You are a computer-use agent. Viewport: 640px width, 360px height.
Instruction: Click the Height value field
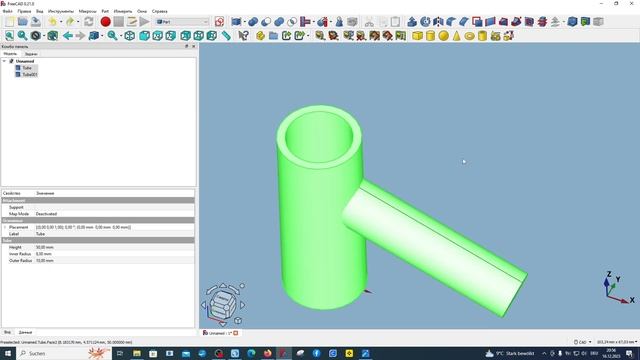pos(114,247)
